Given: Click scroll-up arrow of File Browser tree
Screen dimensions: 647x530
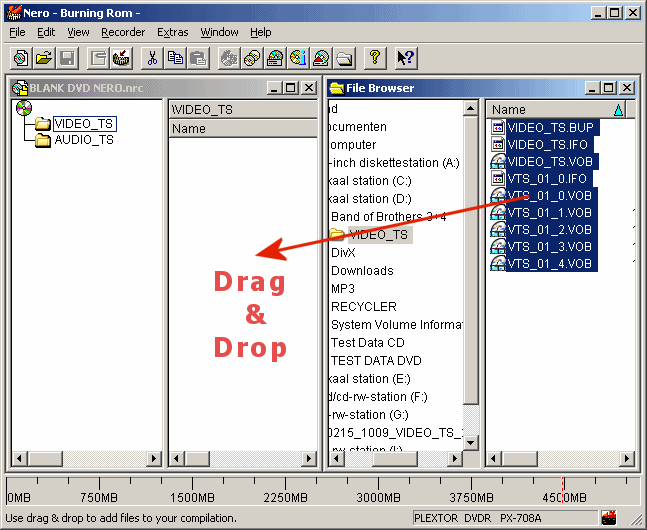Looking at the screenshot, I should pyautogui.click(x=470, y=109).
